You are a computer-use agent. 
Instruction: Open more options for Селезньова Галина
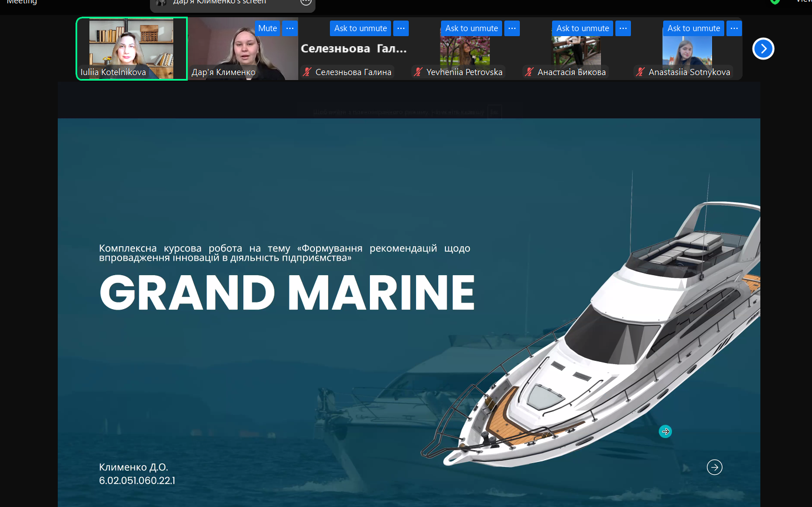pyautogui.click(x=401, y=28)
